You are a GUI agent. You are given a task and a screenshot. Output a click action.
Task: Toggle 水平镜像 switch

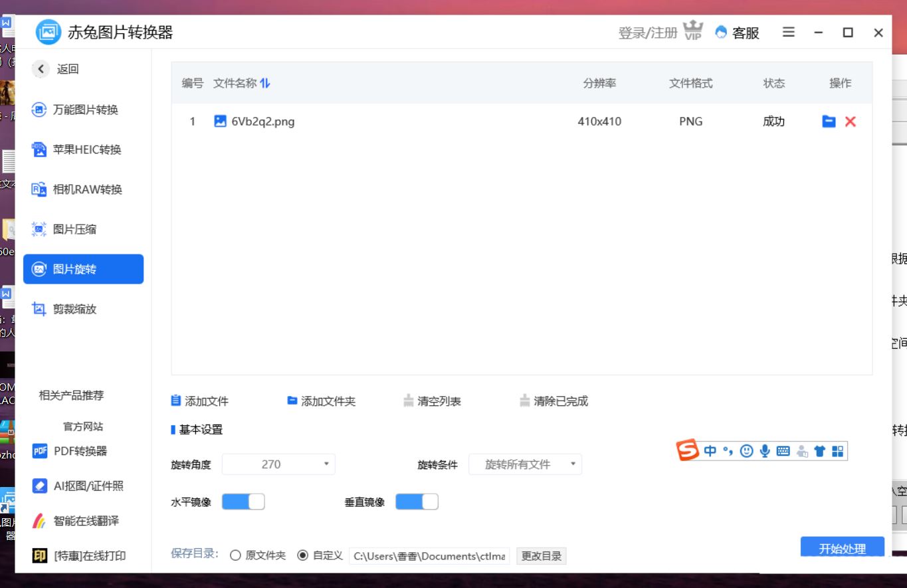click(243, 502)
